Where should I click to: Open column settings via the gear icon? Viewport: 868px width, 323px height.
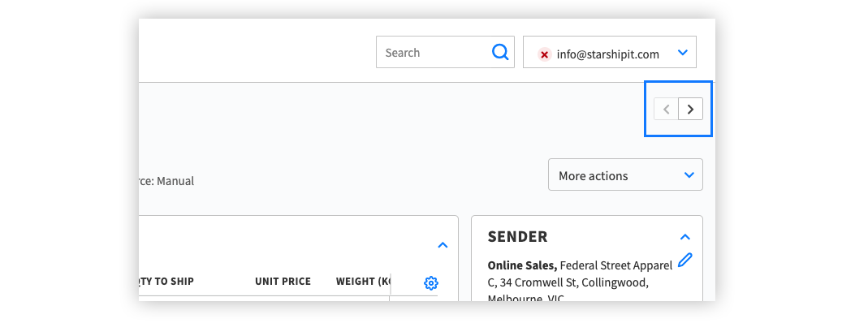pyautogui.click(x=430, y=283)
